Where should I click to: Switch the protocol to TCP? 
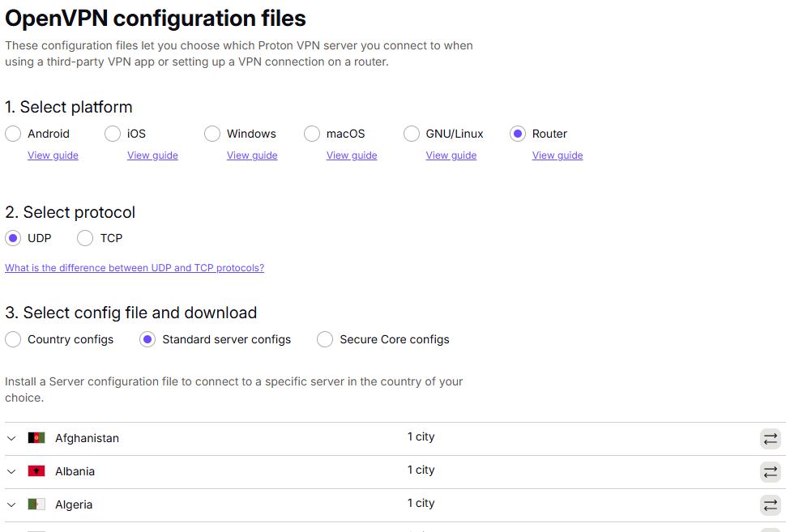[85, 238]
